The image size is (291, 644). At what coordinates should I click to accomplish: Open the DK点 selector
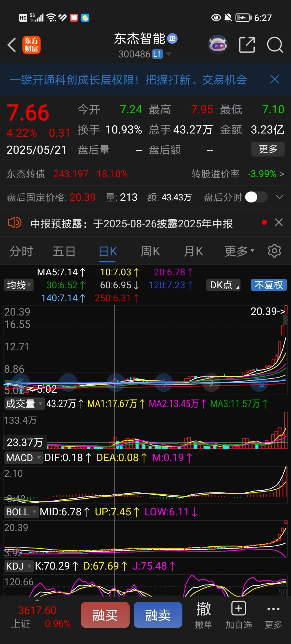223,285
